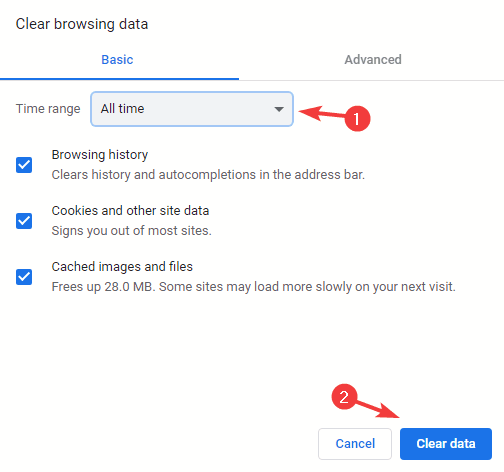Click the Cancel button

point(355,444)
